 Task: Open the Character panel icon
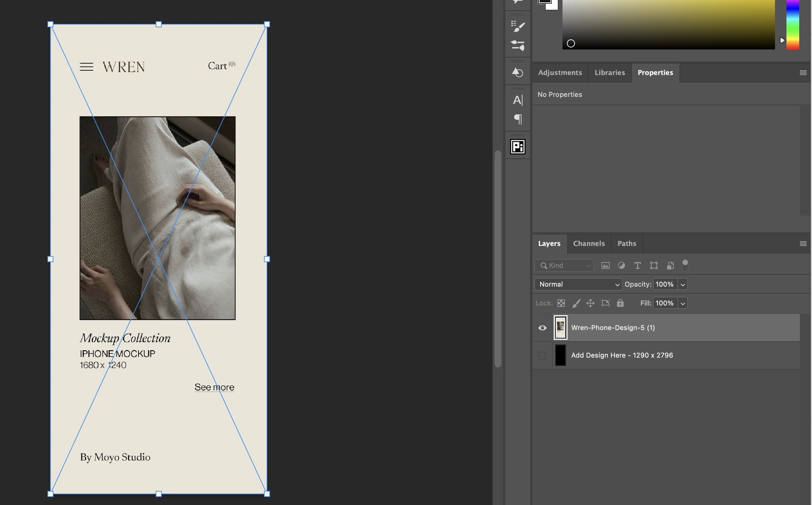[x=517, y=100]
